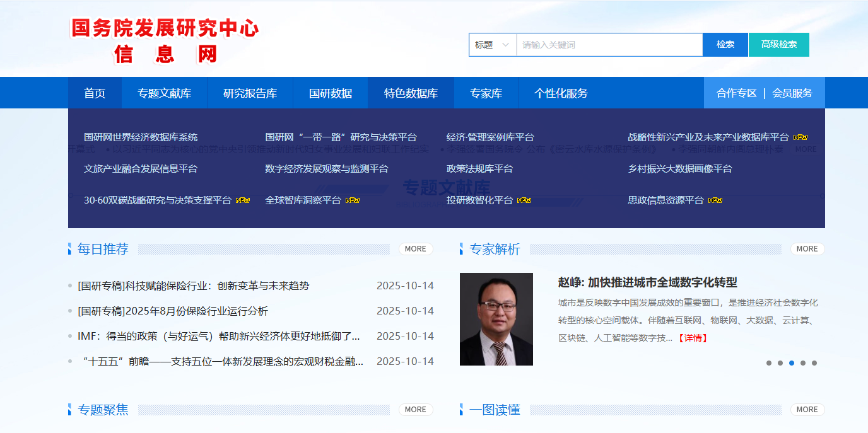Choose 乡村振兴大数据画像平台 from the submenu
Image resolution: width=868 pixels, height=433 pixels.
pyautogui.click(x=679, y=169)
